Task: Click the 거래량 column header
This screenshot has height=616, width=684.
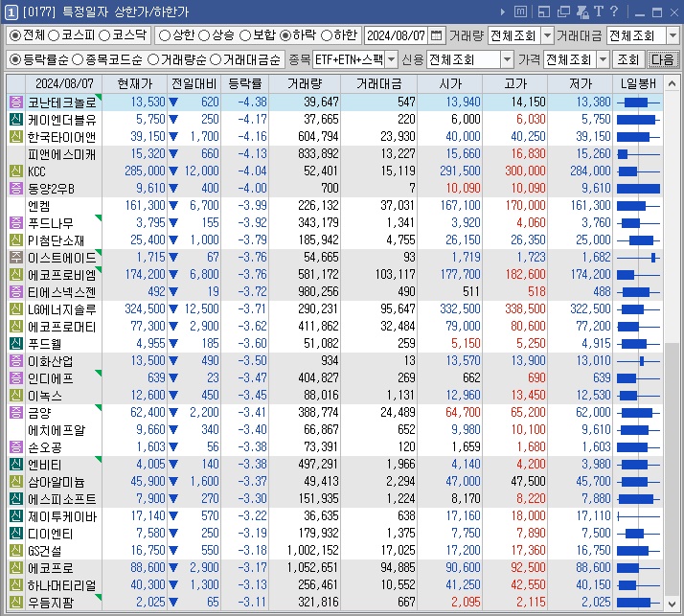Action: tap(305, 83)
